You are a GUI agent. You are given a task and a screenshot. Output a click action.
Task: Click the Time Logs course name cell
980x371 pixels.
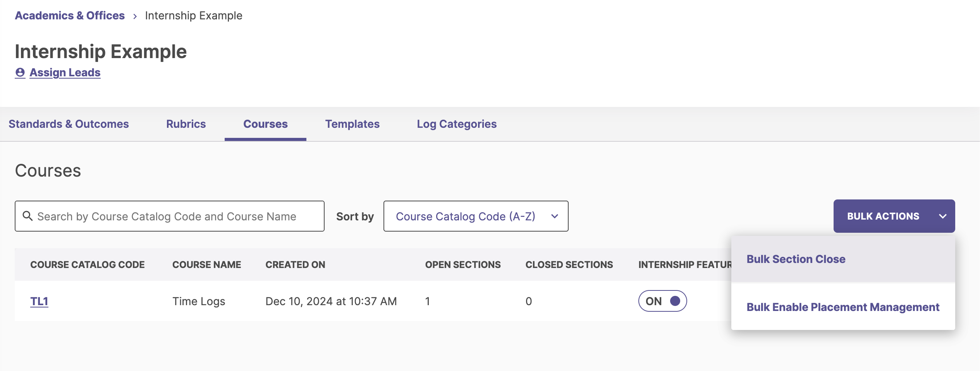point(199,301)
